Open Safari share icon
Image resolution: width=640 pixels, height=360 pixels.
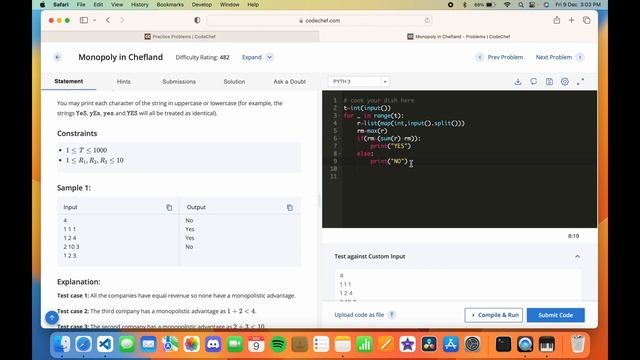point(557,20)
